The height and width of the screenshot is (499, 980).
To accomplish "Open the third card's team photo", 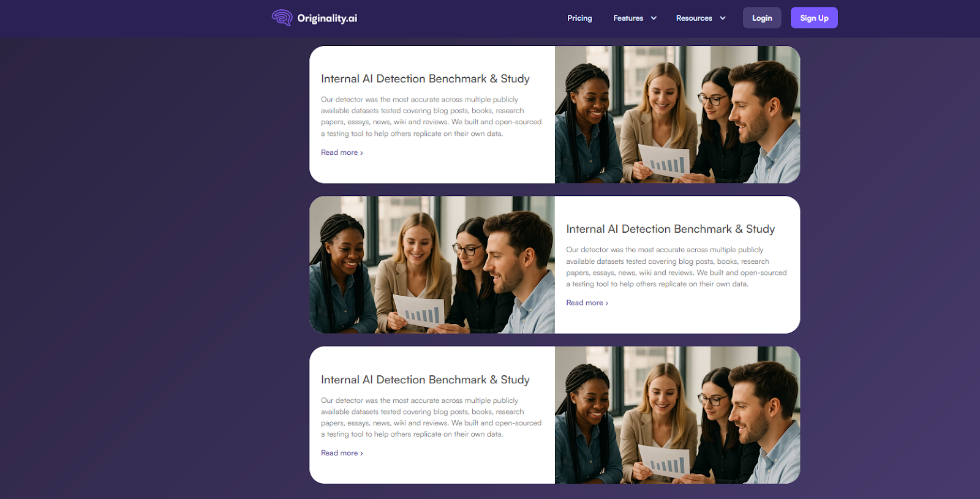I will (677, 415).
